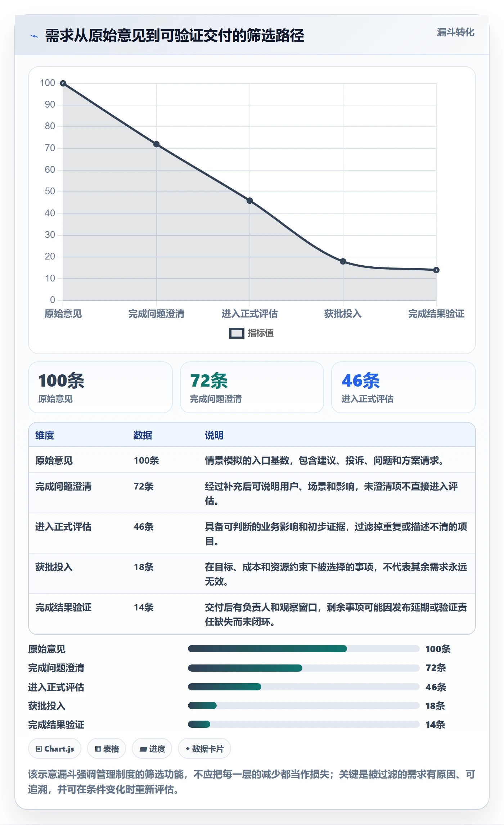
Task: Select the 进入正式评估 table row name
Action: coord(63,527)
